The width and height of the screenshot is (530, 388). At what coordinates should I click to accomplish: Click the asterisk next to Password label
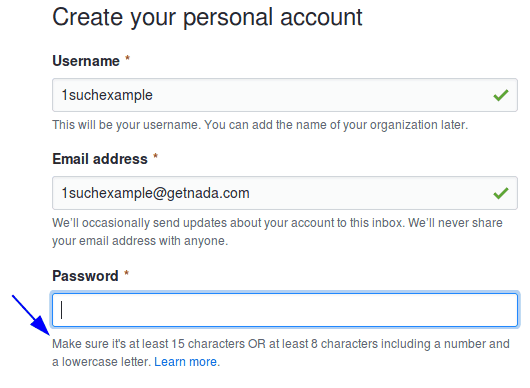pyautogui.click(x=126, y=273)
